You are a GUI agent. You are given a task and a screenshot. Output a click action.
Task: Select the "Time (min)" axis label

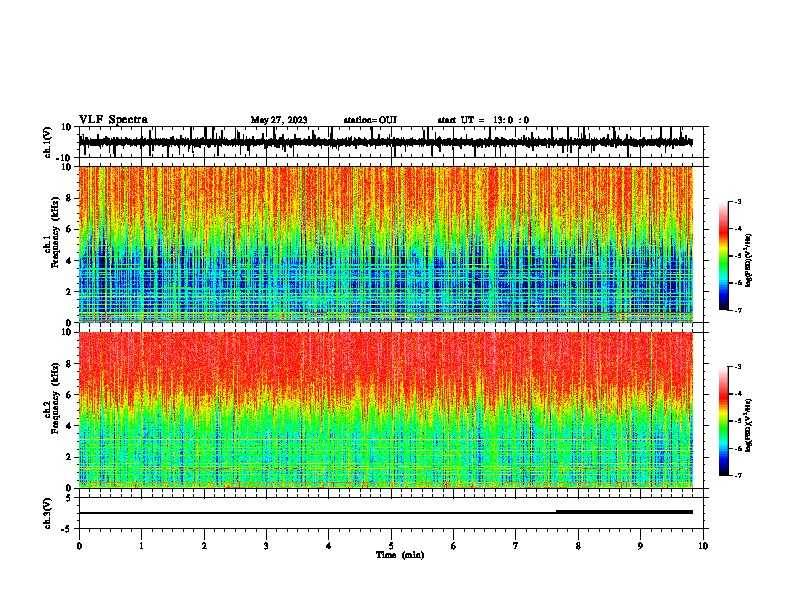pyautogui.click(x=400, y=555)
